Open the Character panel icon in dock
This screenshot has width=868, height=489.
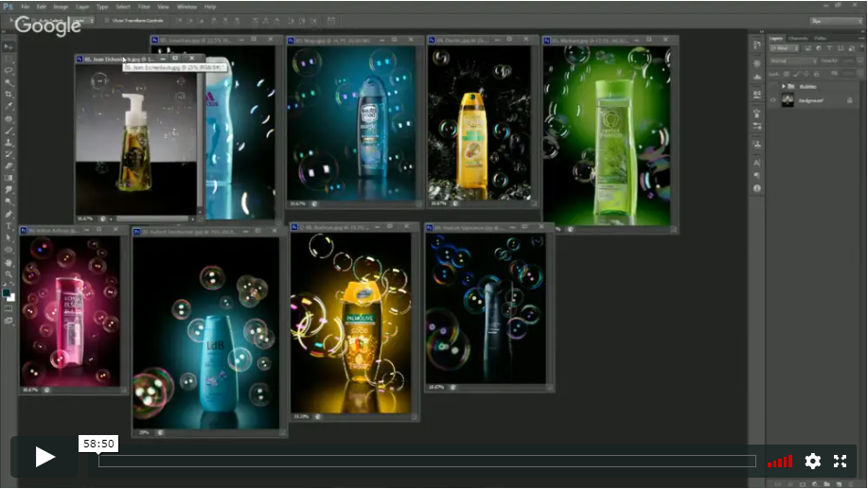click(x=756, y=163)
